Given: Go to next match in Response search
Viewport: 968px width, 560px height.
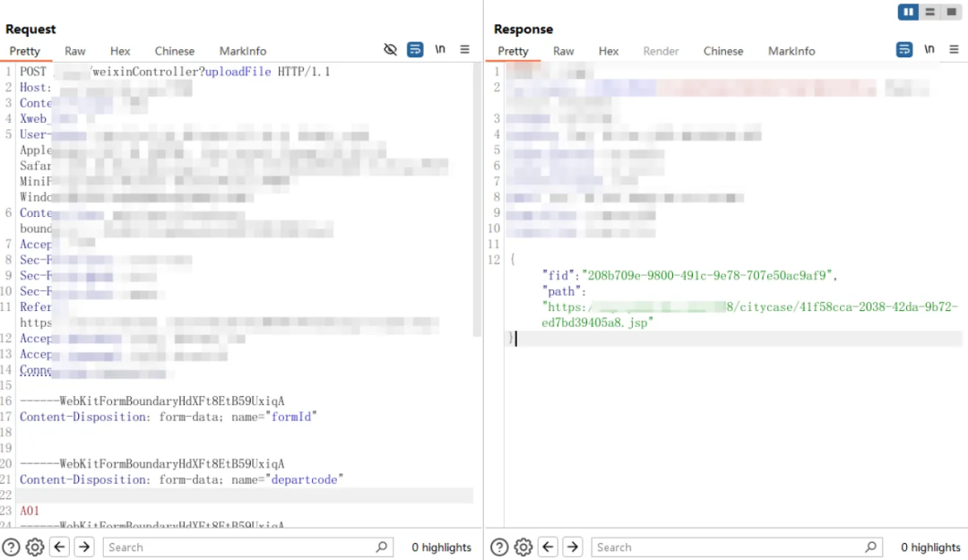Looking at the screenshot, I should (573, 547).
